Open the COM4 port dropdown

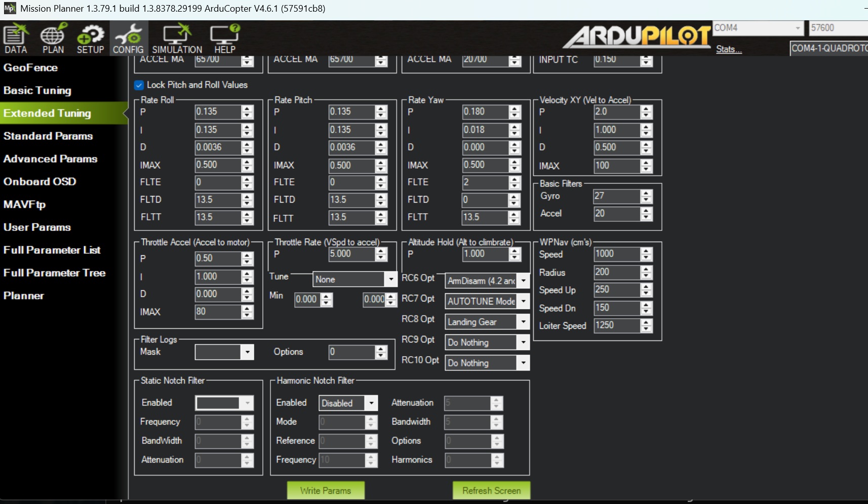758,28
